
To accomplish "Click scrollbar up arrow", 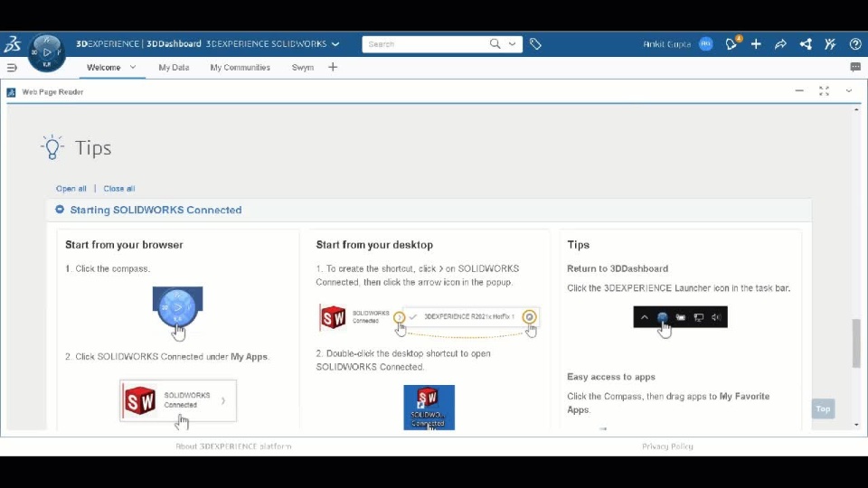I will pos(856,110).
